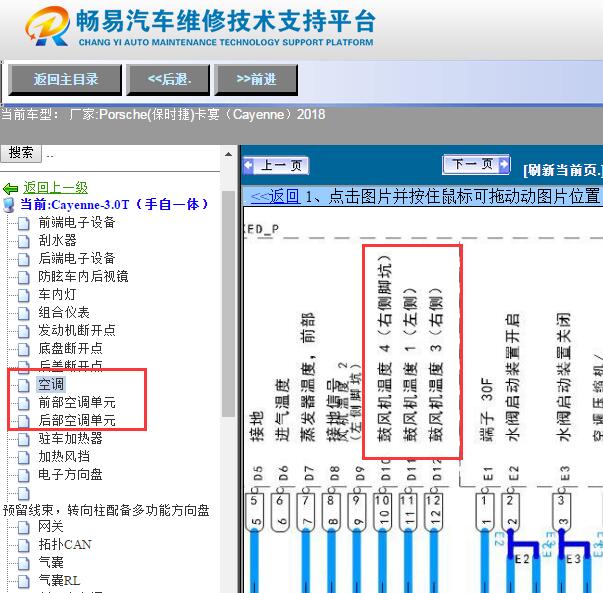Open 气囊RL tree item
603x593 pixels.
(59, 581)
